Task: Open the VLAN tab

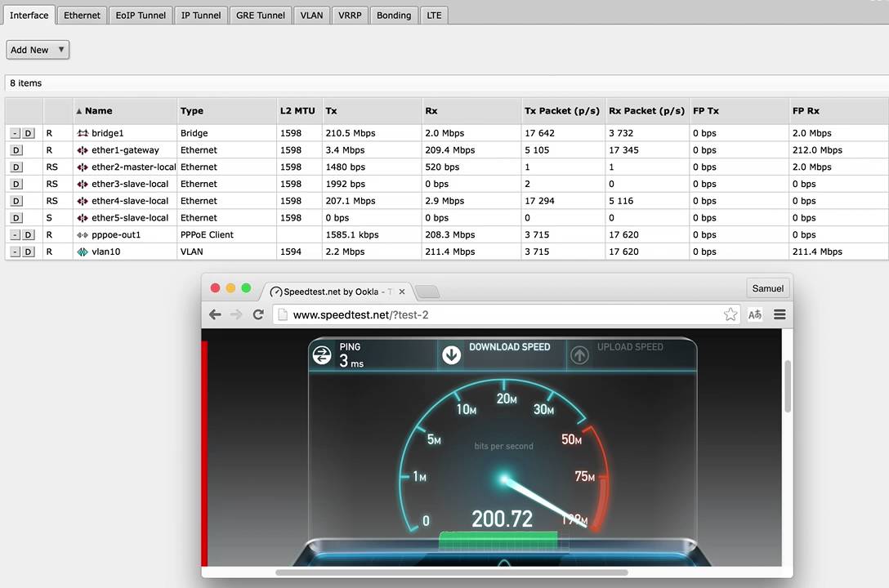Action: pyautogui.click(x=311, y=16)
